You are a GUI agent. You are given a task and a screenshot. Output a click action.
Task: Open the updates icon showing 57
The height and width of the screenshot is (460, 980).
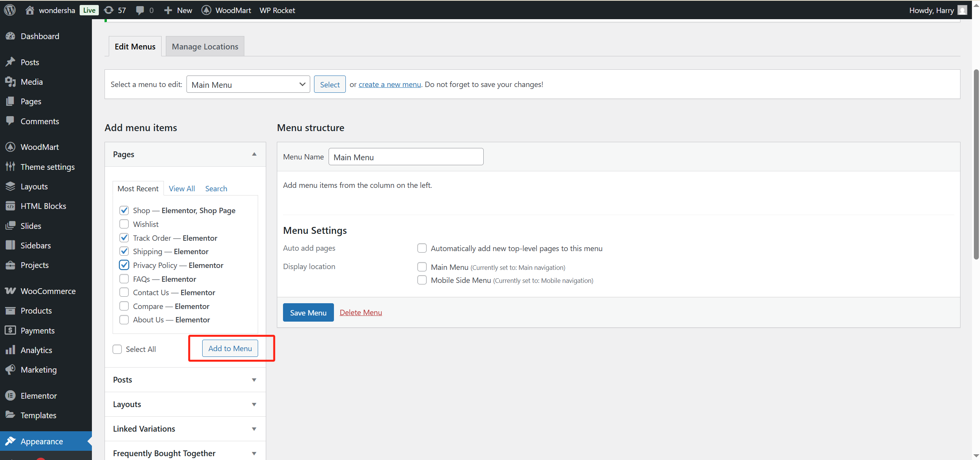tap(109, 10)
